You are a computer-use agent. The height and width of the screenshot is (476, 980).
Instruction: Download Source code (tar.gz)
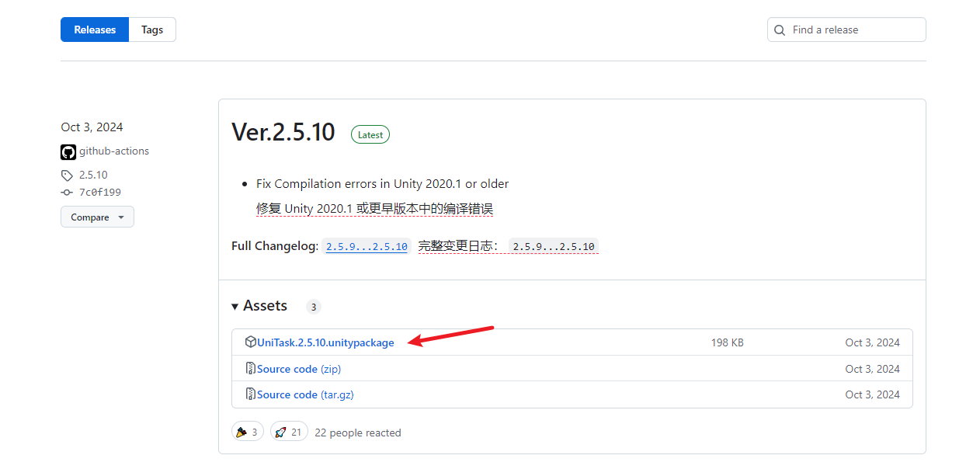click(x=305, y=394)
